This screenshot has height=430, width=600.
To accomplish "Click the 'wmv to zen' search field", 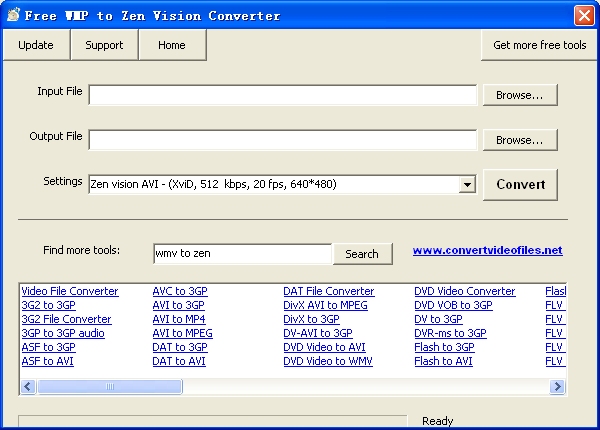I will [x=243, y=254].
